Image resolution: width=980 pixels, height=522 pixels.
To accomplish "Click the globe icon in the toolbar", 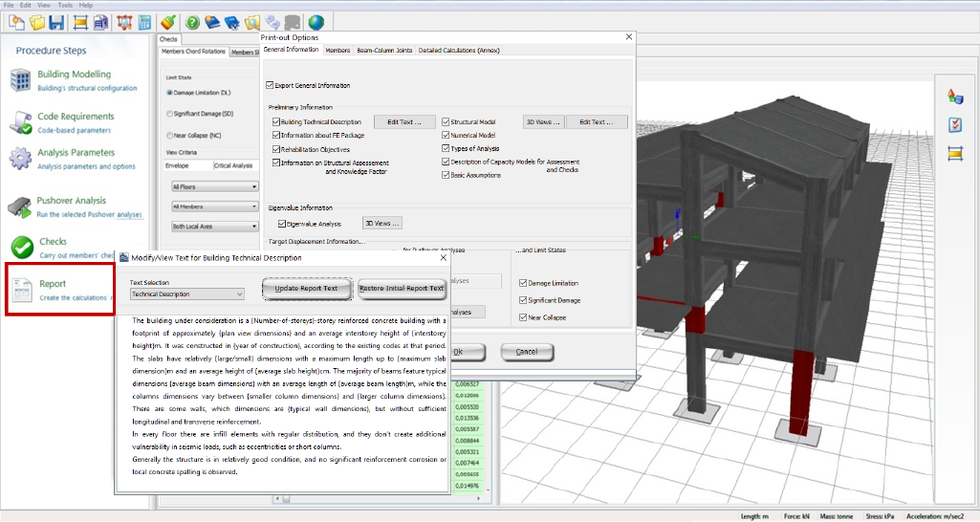I will [316, 21].
